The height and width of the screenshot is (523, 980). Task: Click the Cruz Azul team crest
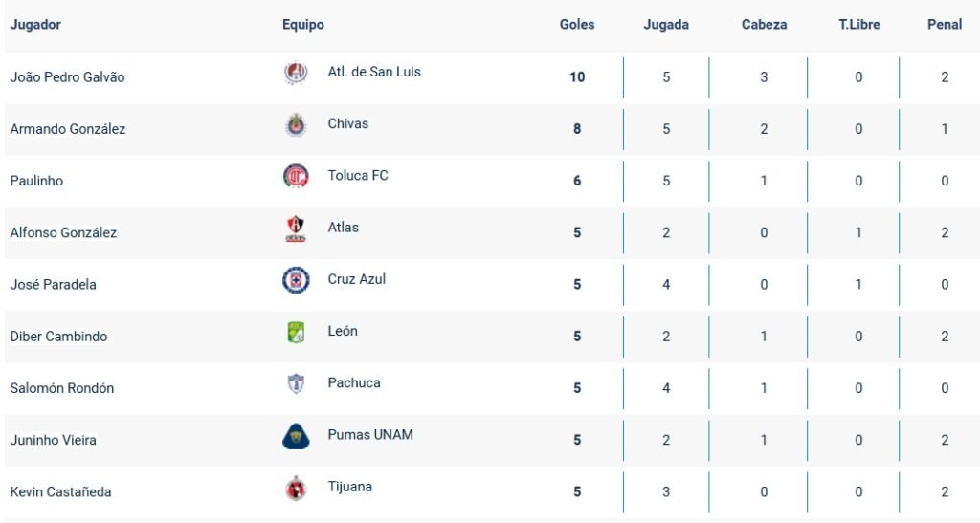point(296,280)
